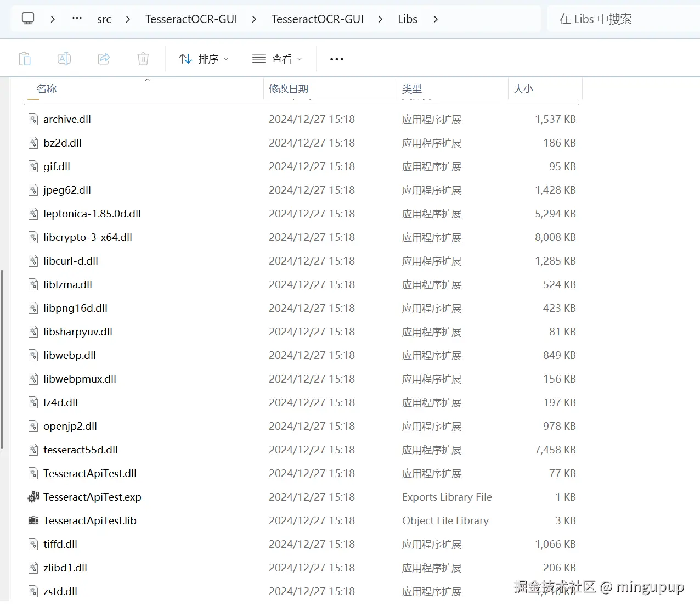
Task: Select the TesseractApiTest.exp file name
Action: click(x=92, y=497)
